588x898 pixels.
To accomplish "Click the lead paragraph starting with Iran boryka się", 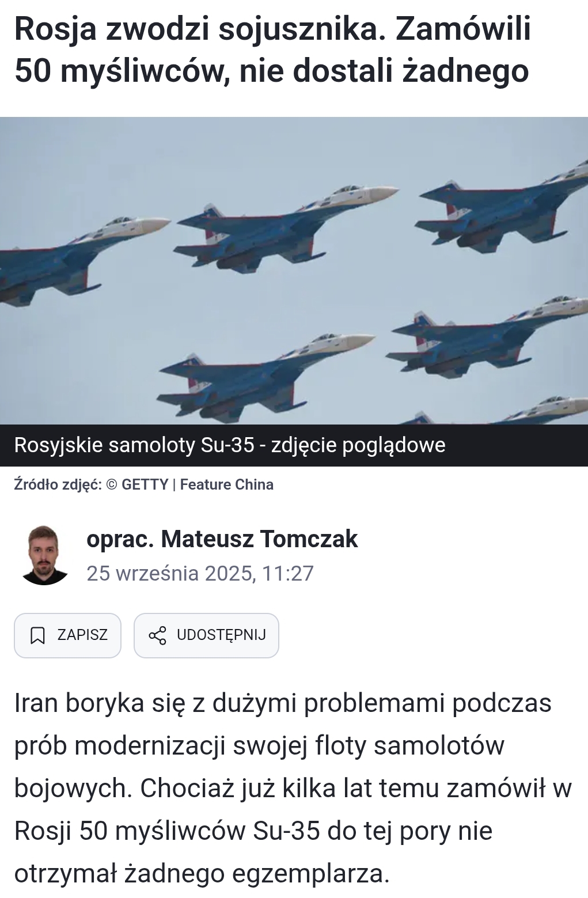I will coord(293,788).
